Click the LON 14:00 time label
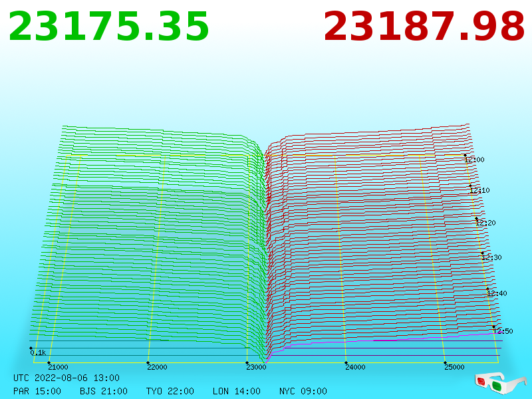532x399 pixels. [x=237, y=391]
